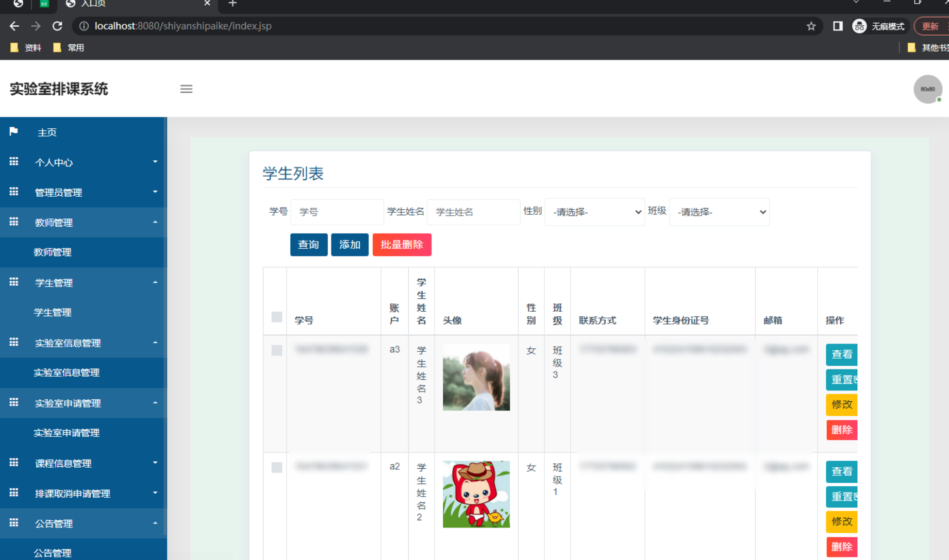This screenshot has width=949, height=560.
Task: Open the user avatar in top right
Action: point(927,89)
